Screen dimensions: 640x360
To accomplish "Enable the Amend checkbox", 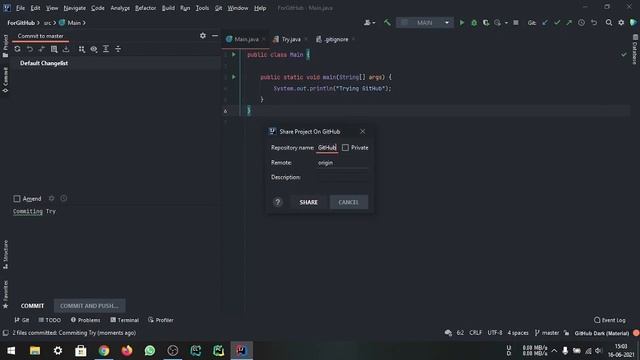I will [17, 199].
